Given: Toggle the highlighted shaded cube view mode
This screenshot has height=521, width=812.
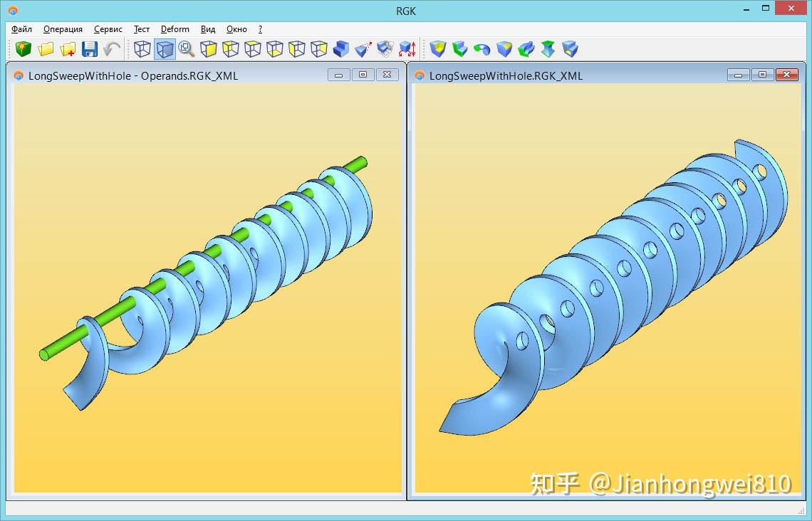Looking at the screenshot, I should coord(164,48).
